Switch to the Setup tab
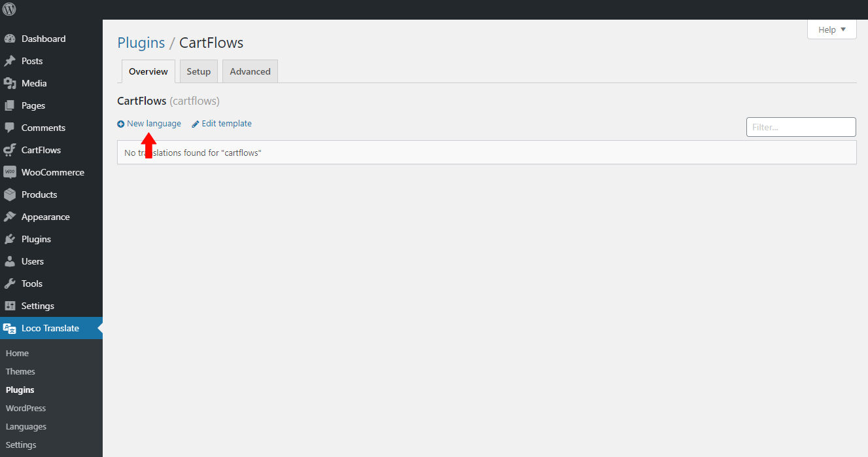Viewport: 868px width, 457px height. (x=198, y=71)
